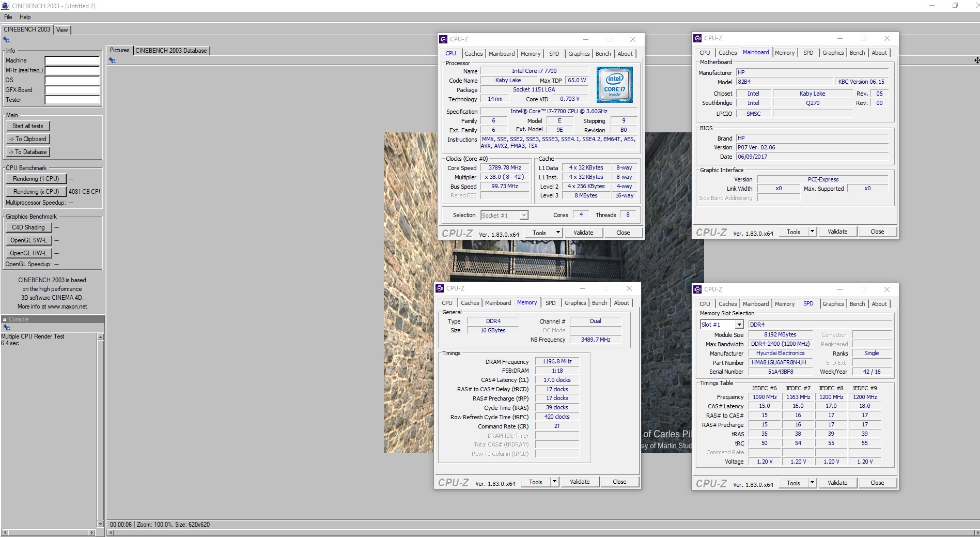Click the CPU-Z icon in the Mainboard window
The width and height of the screenshot is (980, 537).
697,38
